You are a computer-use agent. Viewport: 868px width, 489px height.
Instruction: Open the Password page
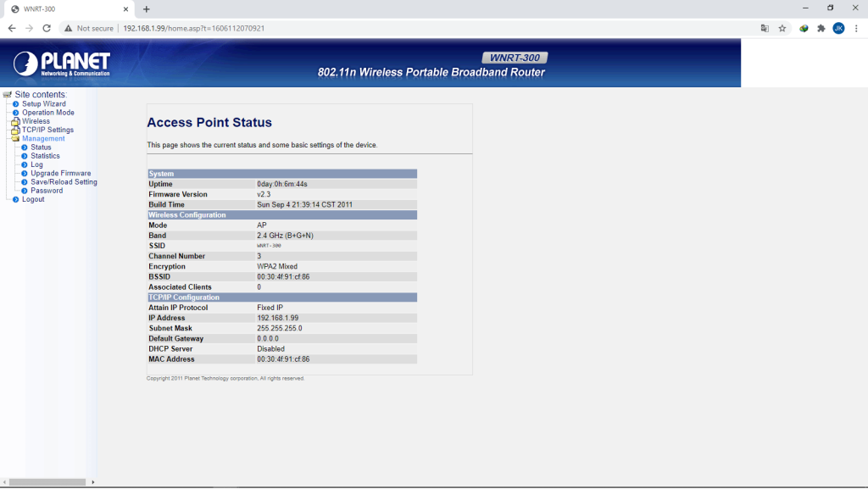[47, 191]
